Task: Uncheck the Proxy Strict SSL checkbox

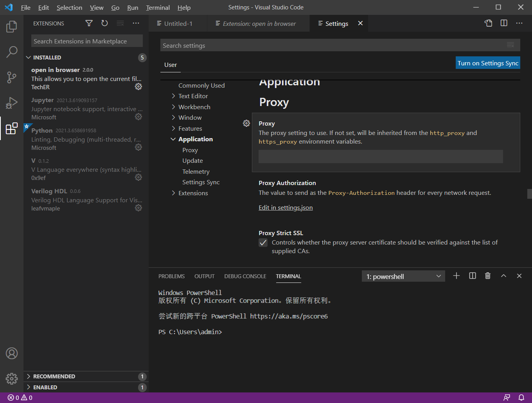Action: 263,243
